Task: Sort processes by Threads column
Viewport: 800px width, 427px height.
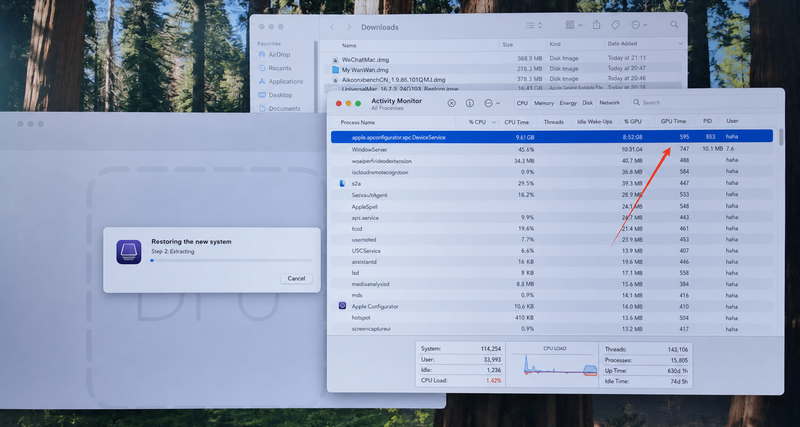Action: point(554,122)
